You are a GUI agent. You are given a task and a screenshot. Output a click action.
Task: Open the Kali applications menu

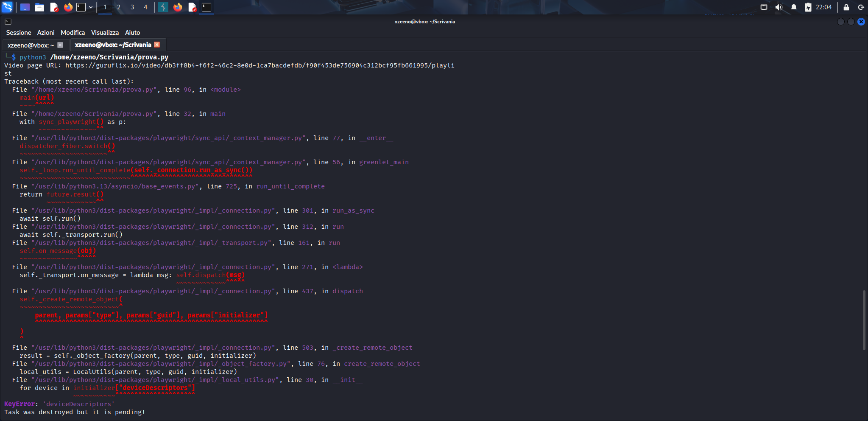[x=7, y=7]
